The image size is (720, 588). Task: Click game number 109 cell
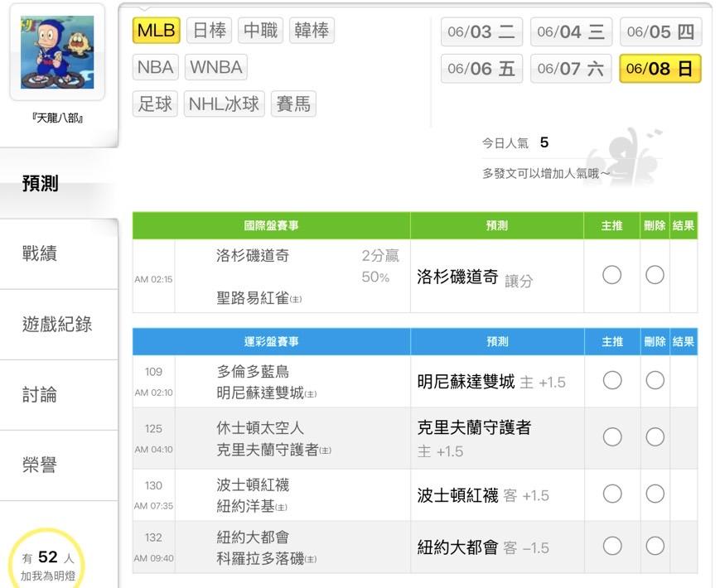coord(153,372)
